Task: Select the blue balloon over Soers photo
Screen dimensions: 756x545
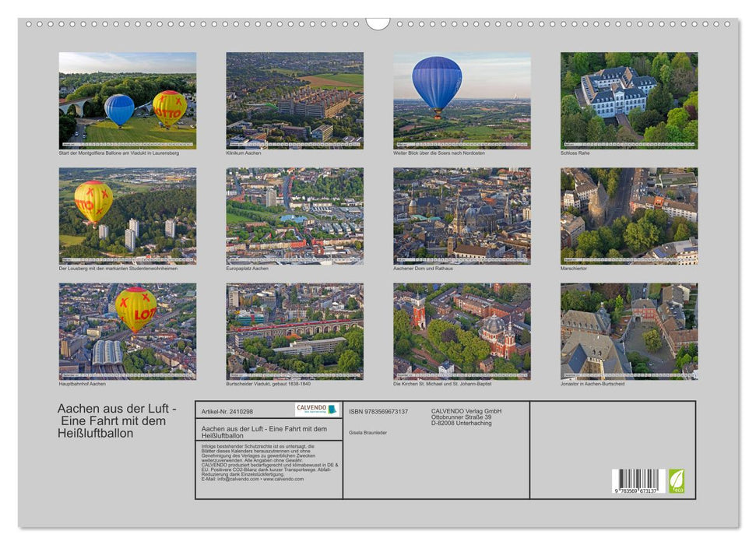Action: (462, 100)
